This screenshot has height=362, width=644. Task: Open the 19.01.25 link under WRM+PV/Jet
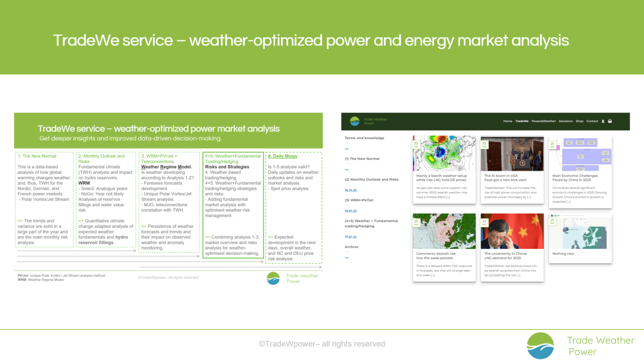tap(351, 211)
